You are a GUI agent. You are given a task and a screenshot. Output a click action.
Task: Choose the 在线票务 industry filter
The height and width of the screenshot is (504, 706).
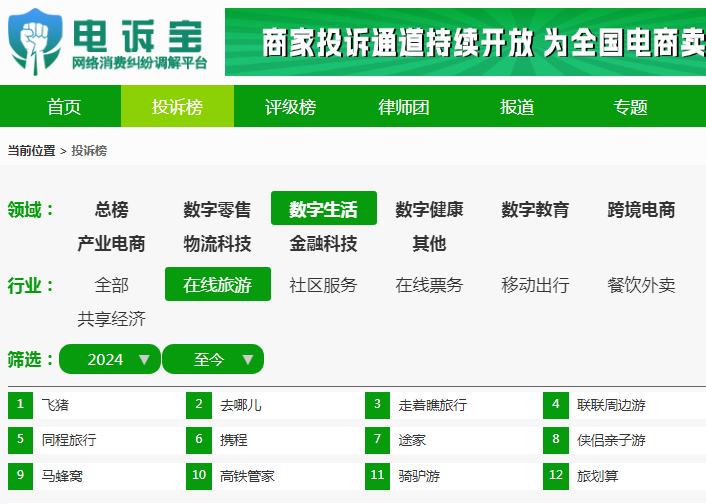click(x=430, y=285)
